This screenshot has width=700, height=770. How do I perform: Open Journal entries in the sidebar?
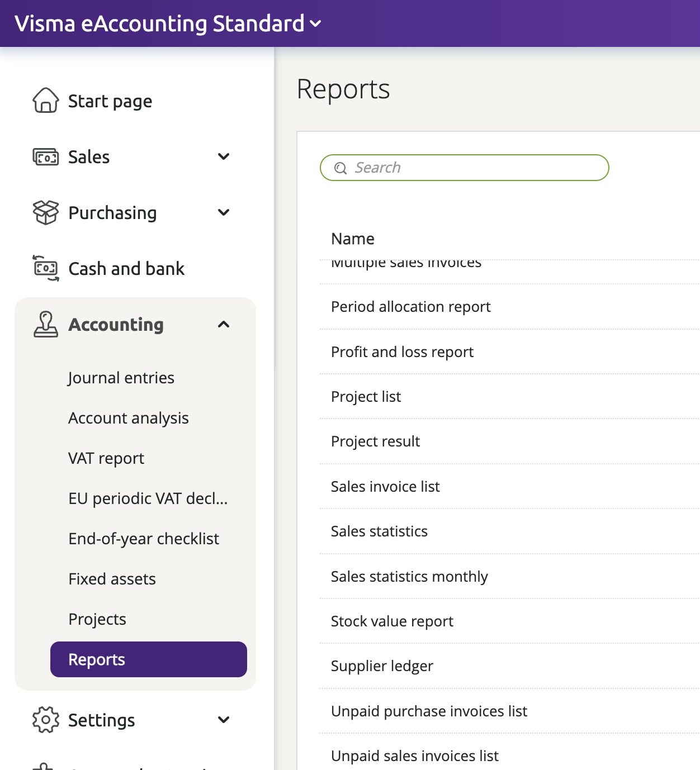click(x=121, y=378)
